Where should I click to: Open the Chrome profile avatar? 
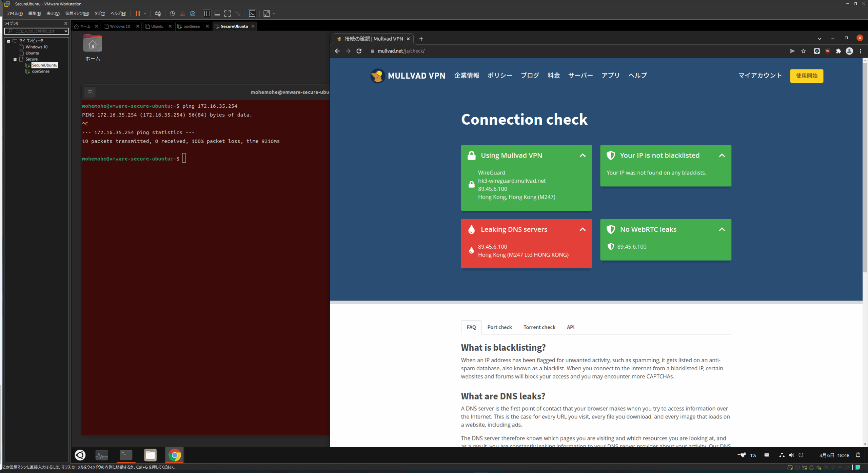pos(849,51)
